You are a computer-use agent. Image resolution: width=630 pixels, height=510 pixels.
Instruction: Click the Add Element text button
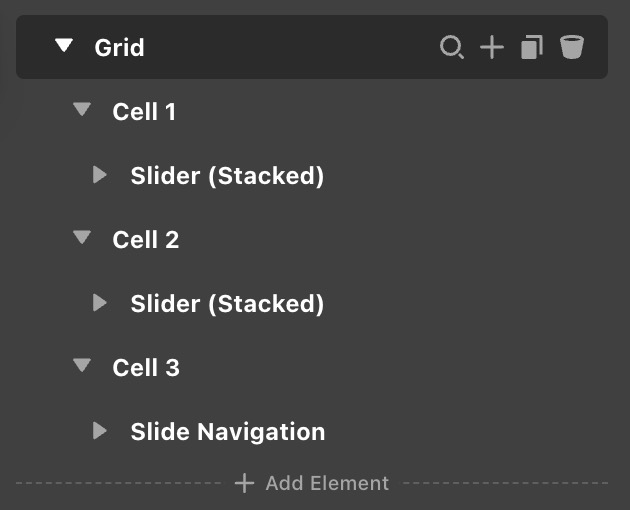[x=327, y=484]
